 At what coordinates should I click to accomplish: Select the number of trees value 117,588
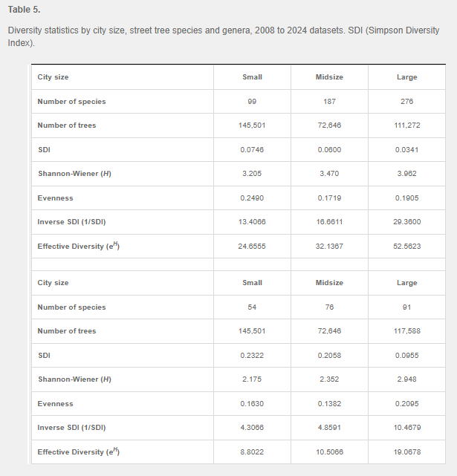(406, 331)
